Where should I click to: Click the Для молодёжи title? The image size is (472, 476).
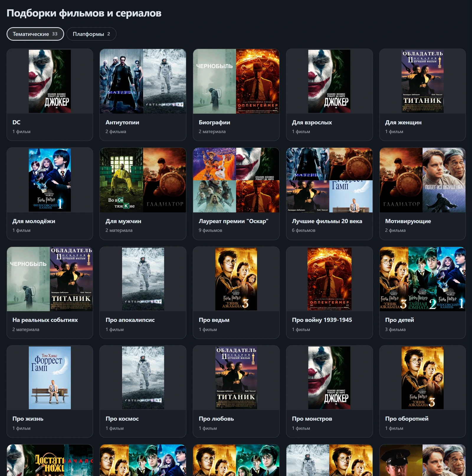pyautogui.click(x=34, y=221)
